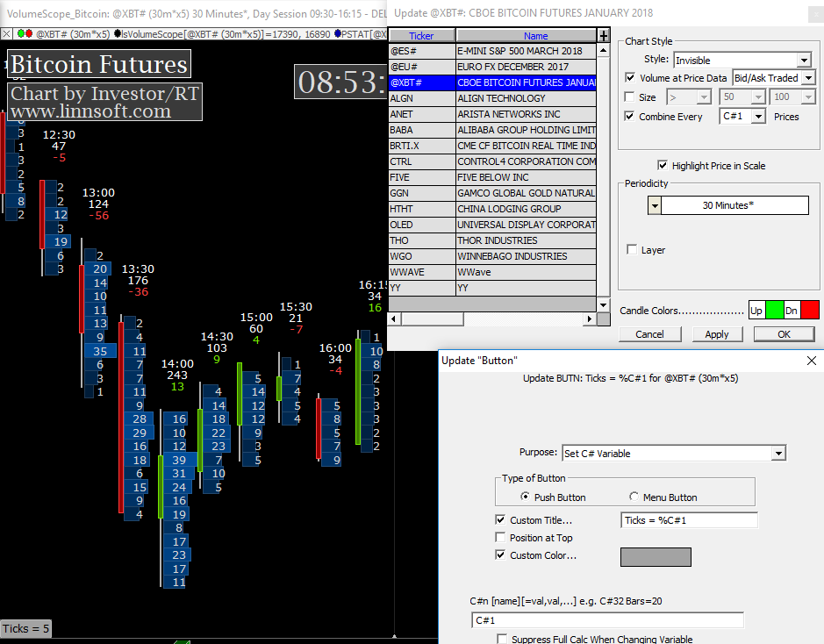The width and height of the screenshot is (824, 644).
Task: Click the ticker list scroll-left arrow
Action: (x=394, y=318)
